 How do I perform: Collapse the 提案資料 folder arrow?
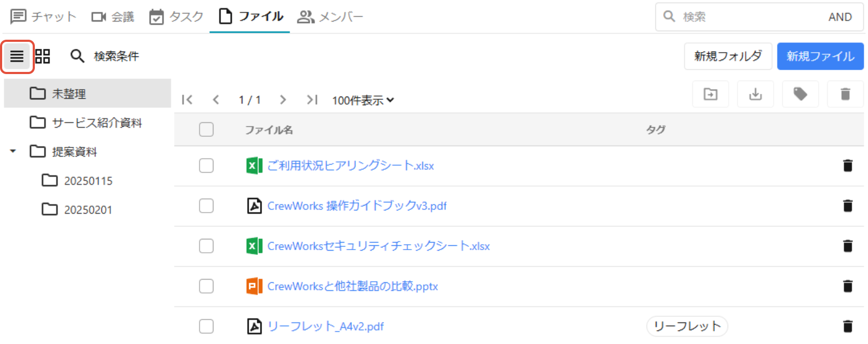pos(13,152)
